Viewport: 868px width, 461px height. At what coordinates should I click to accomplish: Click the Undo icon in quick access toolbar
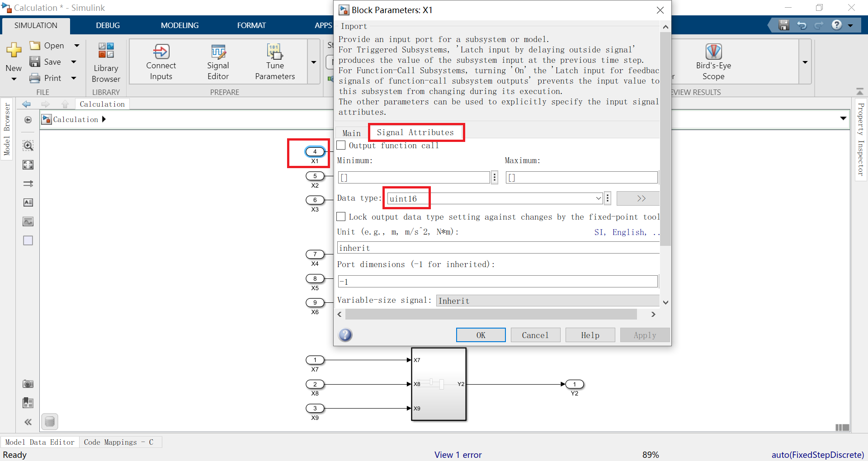coord(802,25)
